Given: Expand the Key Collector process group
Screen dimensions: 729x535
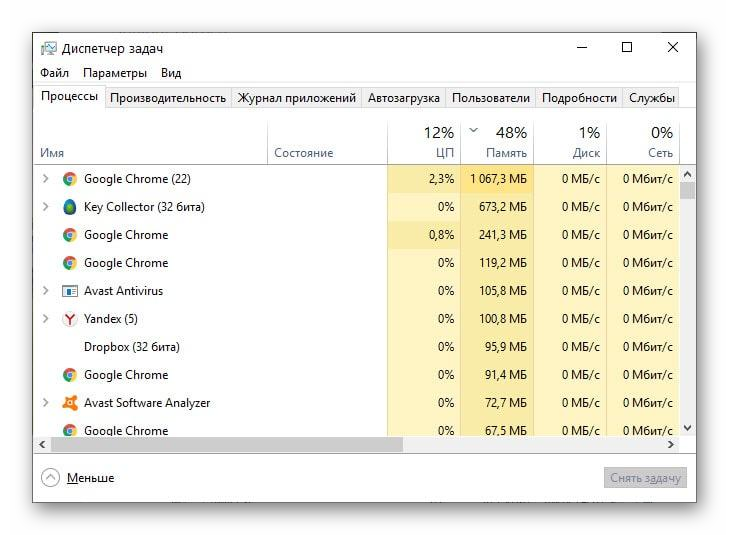Looking at the screenshot, I should (x=45, y=206).
